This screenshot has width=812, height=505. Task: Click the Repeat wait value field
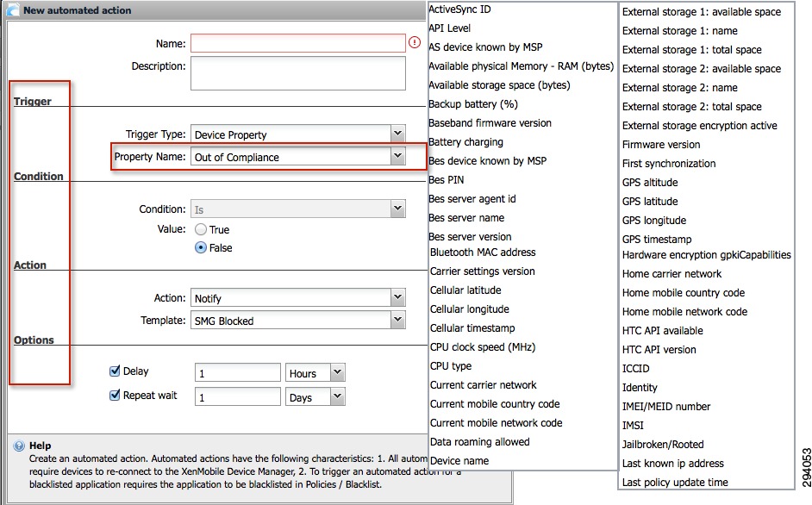tap(238, 396)
